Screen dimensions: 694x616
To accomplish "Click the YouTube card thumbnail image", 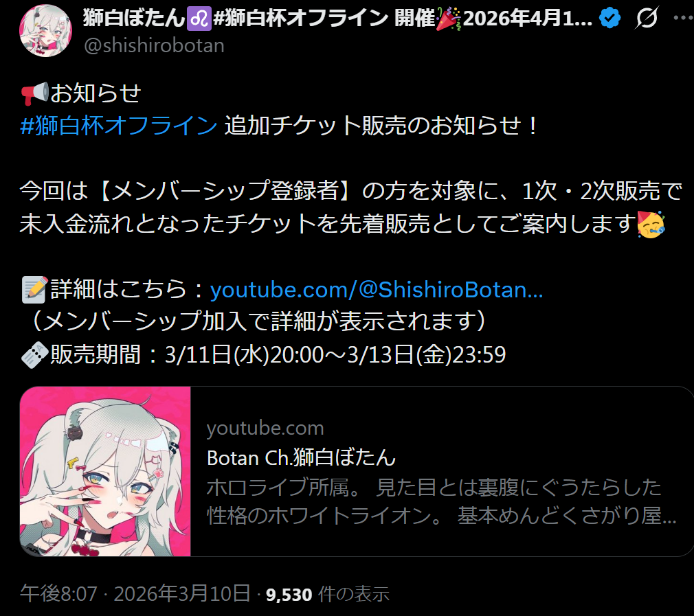I will pos(105,471).
